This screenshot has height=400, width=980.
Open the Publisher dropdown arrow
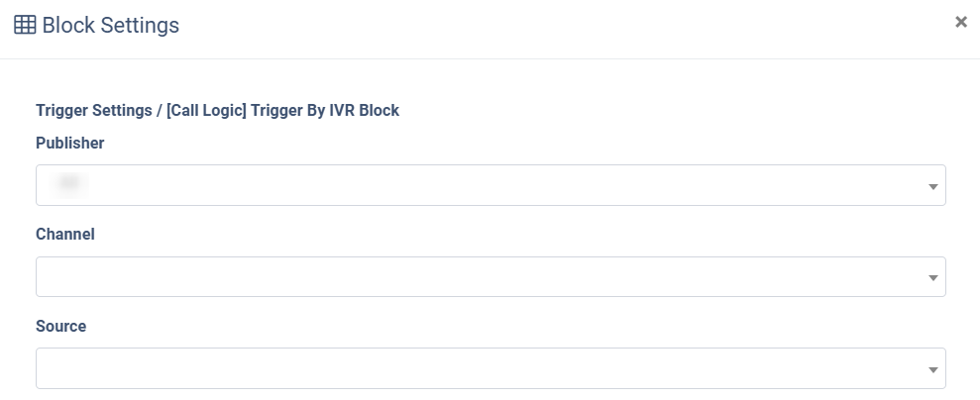tap(932, 186)
